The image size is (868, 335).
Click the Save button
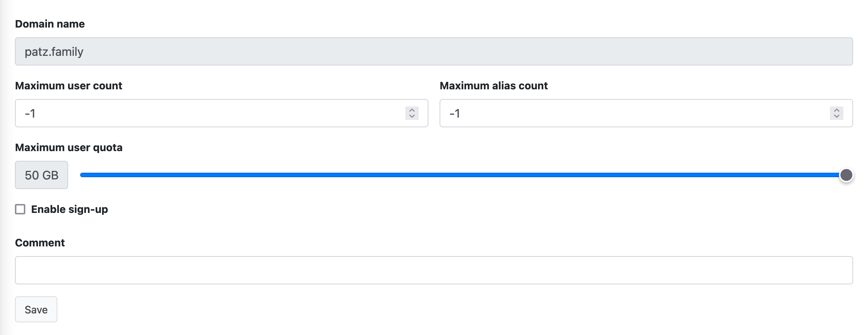click(36, 309)
